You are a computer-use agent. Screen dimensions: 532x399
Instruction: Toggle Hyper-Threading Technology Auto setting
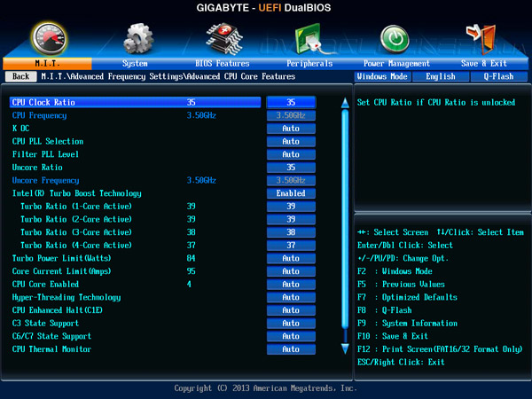[291, 297]
